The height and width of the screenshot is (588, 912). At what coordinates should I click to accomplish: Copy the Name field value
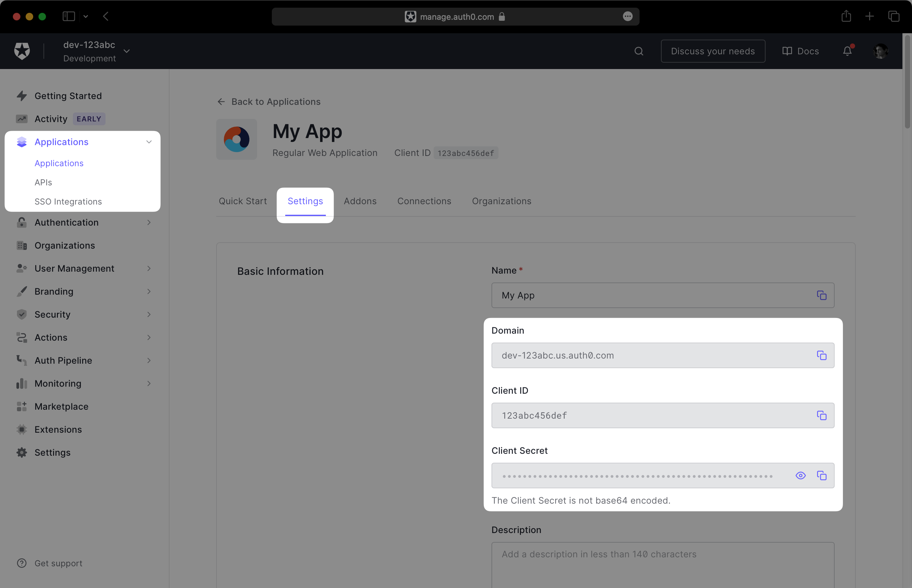[x=822, y=296]
